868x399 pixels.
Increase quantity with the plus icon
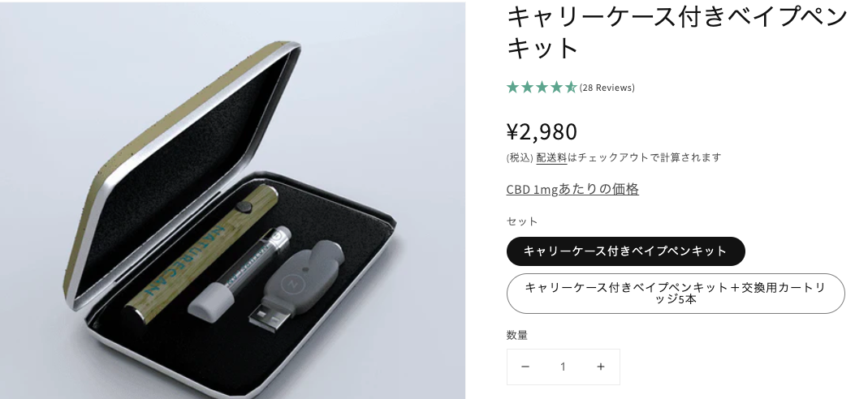coord(601,367)
